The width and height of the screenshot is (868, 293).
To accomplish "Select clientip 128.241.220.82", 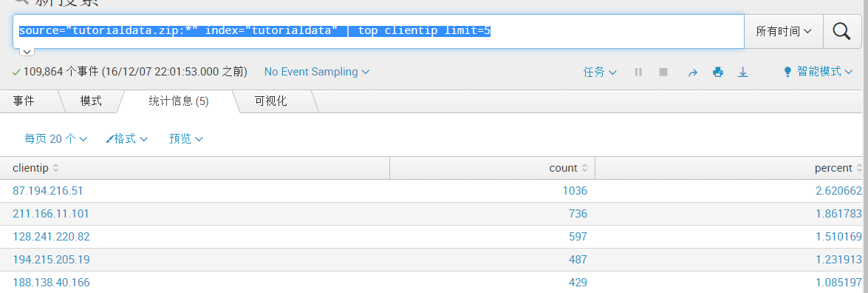I will (51, 237).
